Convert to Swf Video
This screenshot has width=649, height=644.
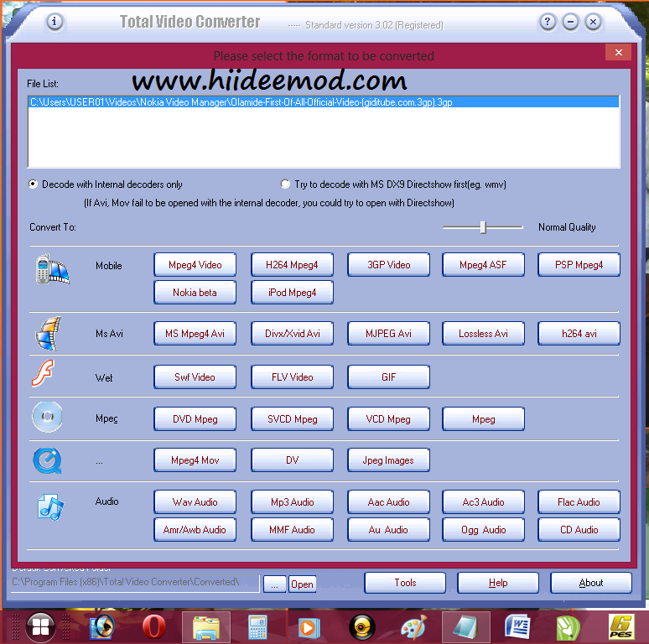(x=195, y=377)
